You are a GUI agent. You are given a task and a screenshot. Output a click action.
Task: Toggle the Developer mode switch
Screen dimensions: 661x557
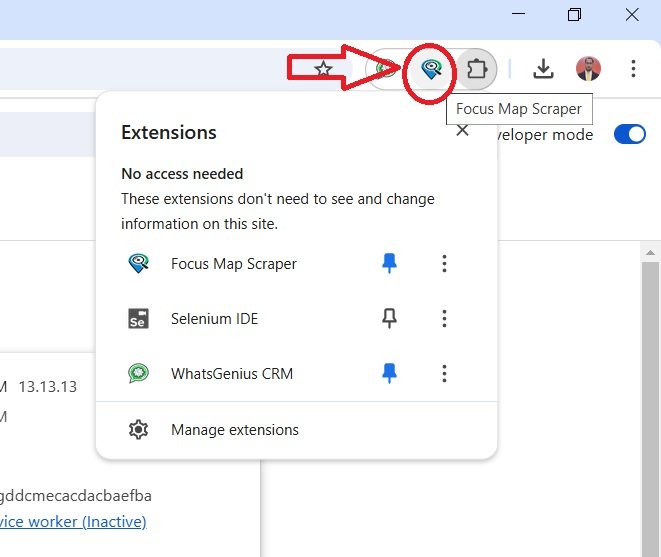pyautogui.click(x=629, y=135)
